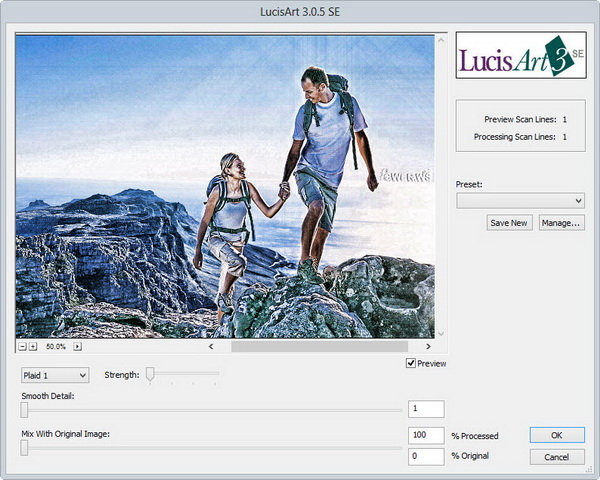Click the % Original input field
Screen dimensions: 600x480
pyautogui.click(x=426, y=456)
